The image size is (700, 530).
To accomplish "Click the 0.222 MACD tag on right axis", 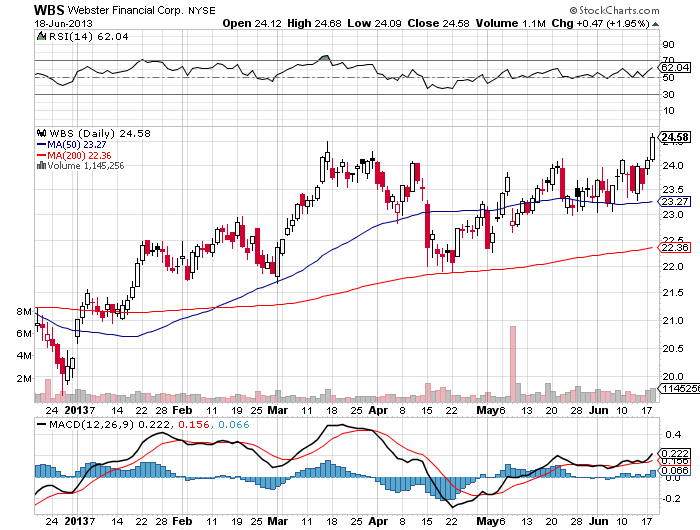I will [x=675, y=454].
